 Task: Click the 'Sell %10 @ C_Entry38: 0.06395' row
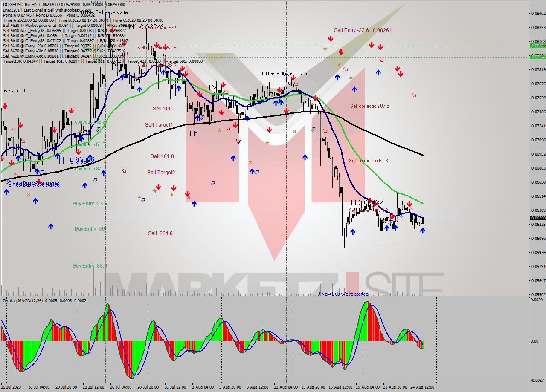(64, 30)
